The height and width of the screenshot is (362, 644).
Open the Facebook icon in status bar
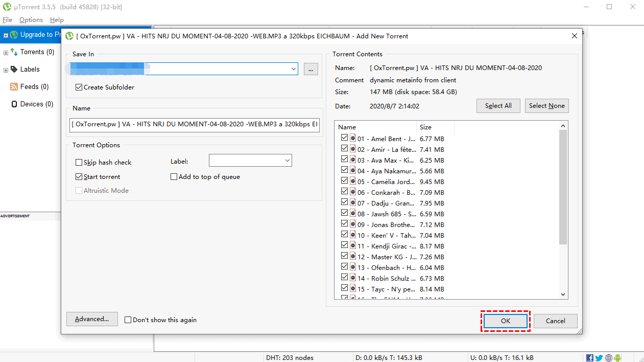click(x=590, y=358)
